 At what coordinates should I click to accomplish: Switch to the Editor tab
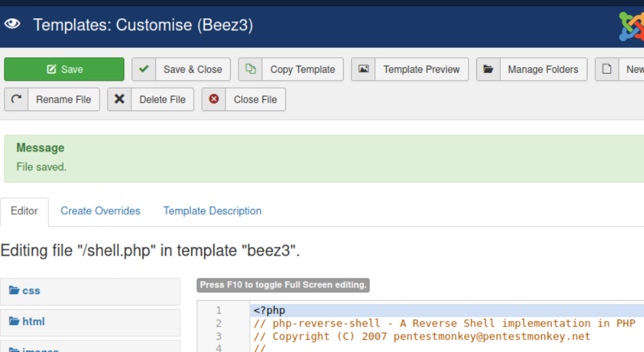24,211
